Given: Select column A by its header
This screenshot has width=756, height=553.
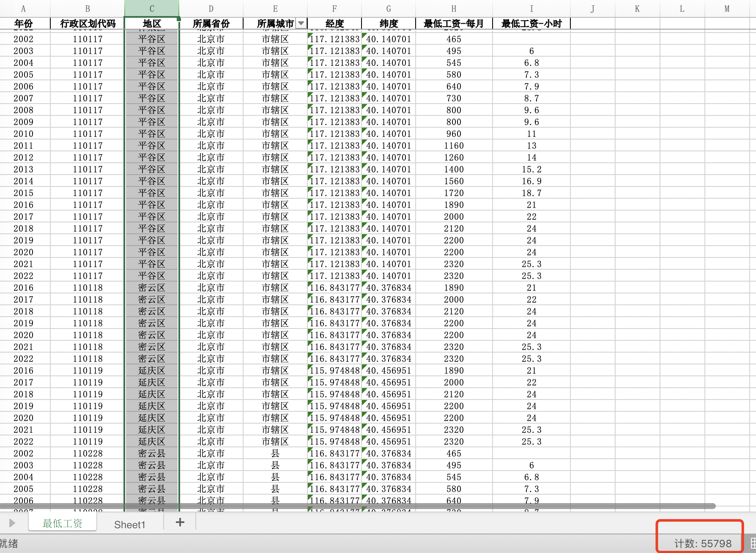Looking at the screenshot, I should point(24,8).
